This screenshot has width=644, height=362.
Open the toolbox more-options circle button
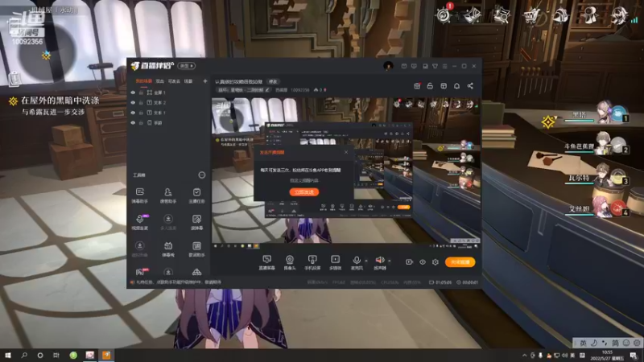[x=202, y=175]
